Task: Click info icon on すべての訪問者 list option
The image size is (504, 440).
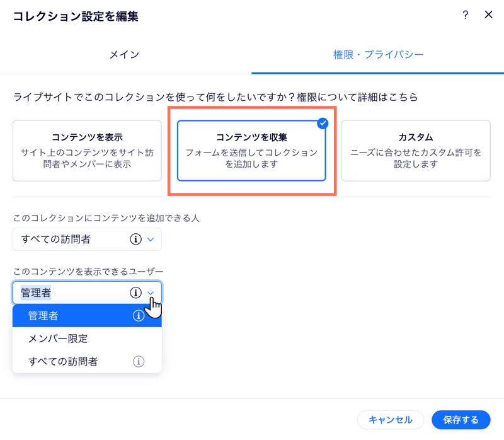Action: pos(139,362)
